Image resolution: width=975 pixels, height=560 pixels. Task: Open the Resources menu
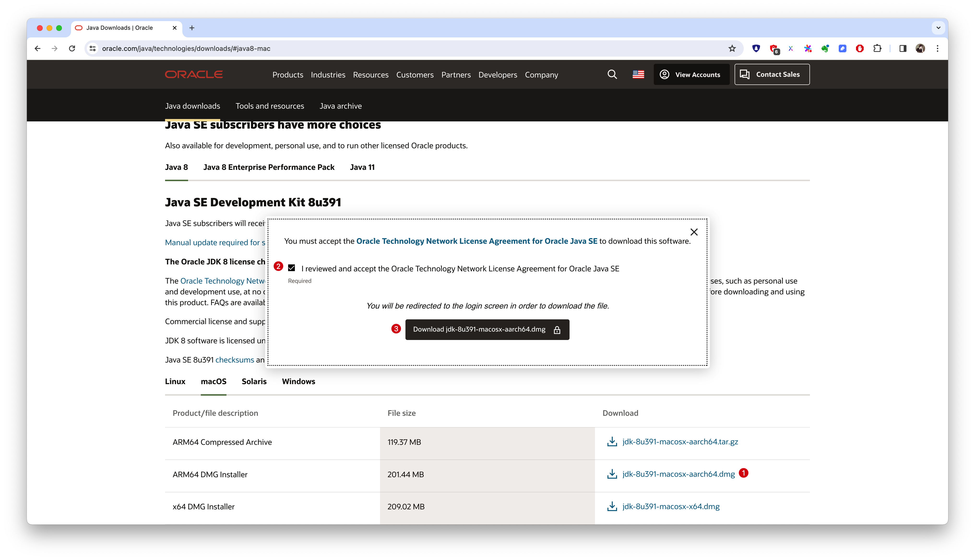(x=371, y=75)
